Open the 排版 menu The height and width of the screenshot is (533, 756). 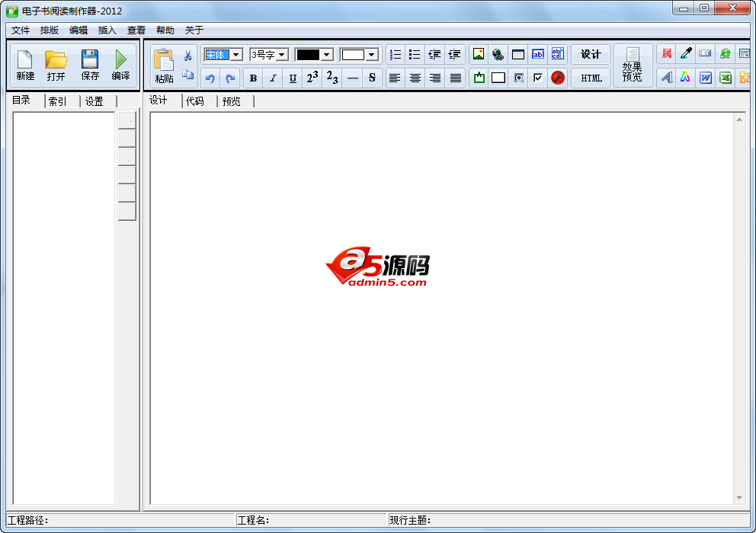point(50,30)
